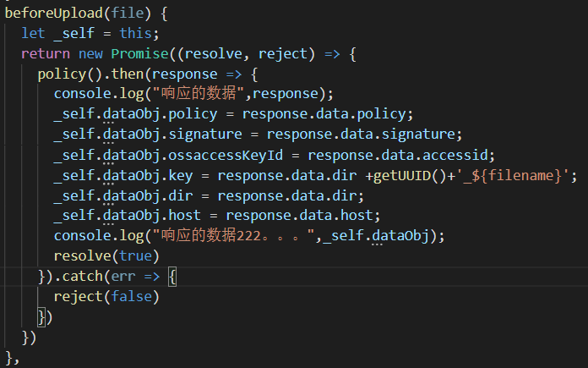Click the reject parameter in Promise callback
Screen dimensions: 588x368
[x=283, y=53]
